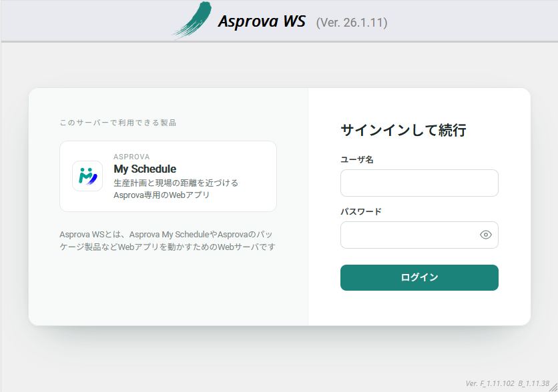Click the パスワード field label
Screen dimensions: 558x392
point(361,211)
